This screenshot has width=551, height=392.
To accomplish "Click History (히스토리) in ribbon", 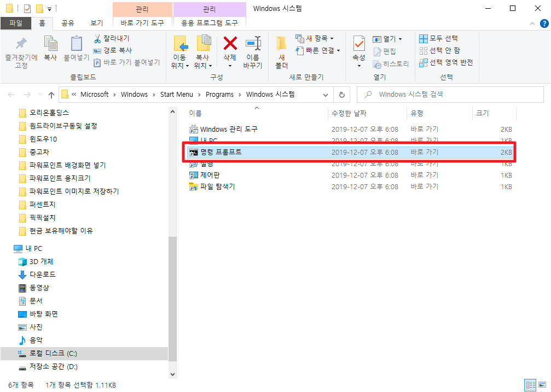I will coord(391,65).
